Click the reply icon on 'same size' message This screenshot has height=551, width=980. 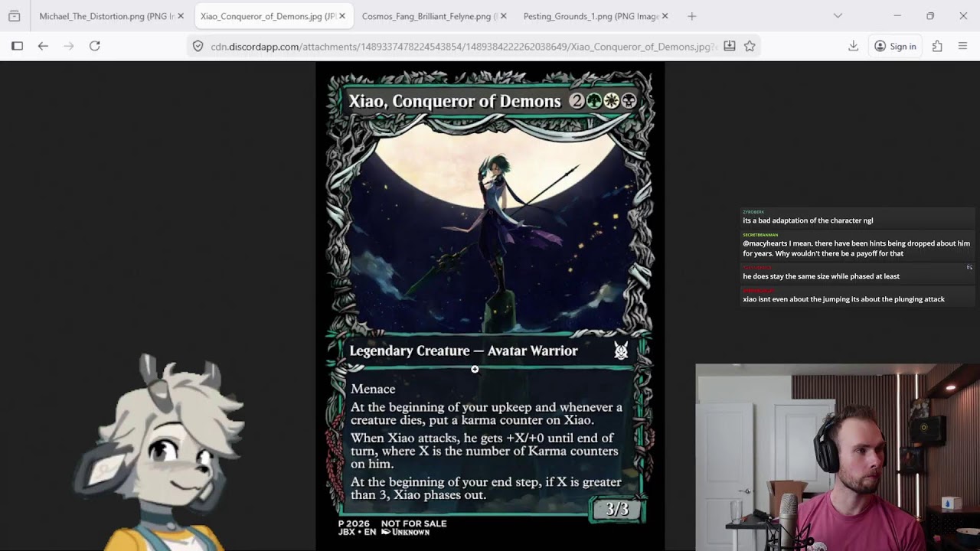[969, 267]
